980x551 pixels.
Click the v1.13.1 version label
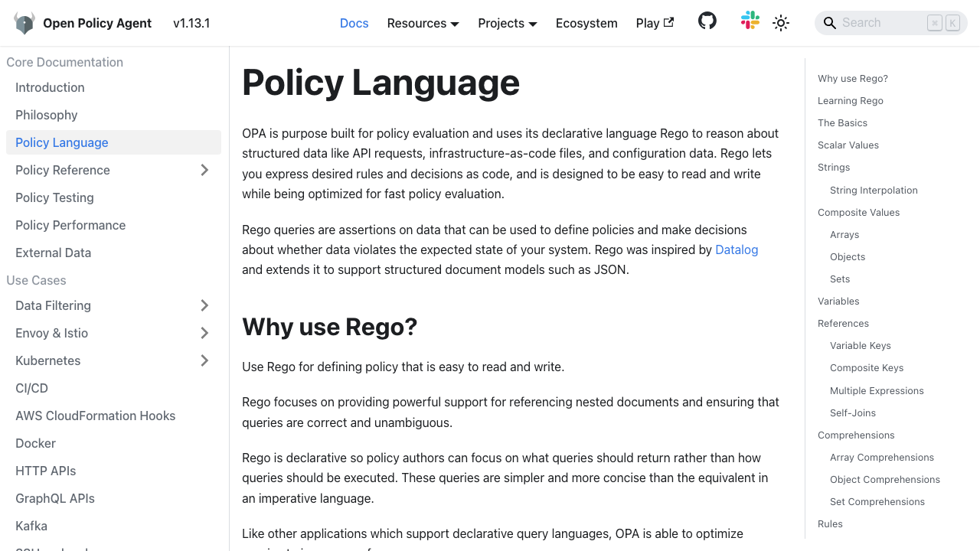coord(191,23)
